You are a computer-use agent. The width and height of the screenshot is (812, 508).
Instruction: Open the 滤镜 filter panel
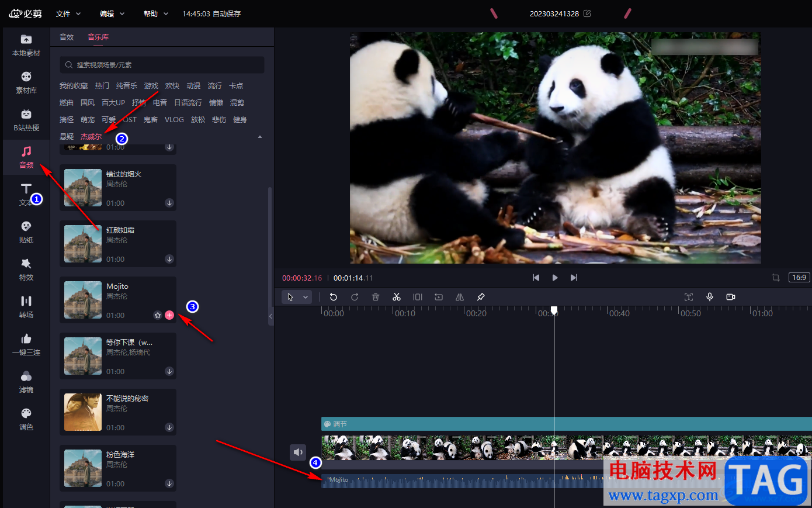coord(26,382)
